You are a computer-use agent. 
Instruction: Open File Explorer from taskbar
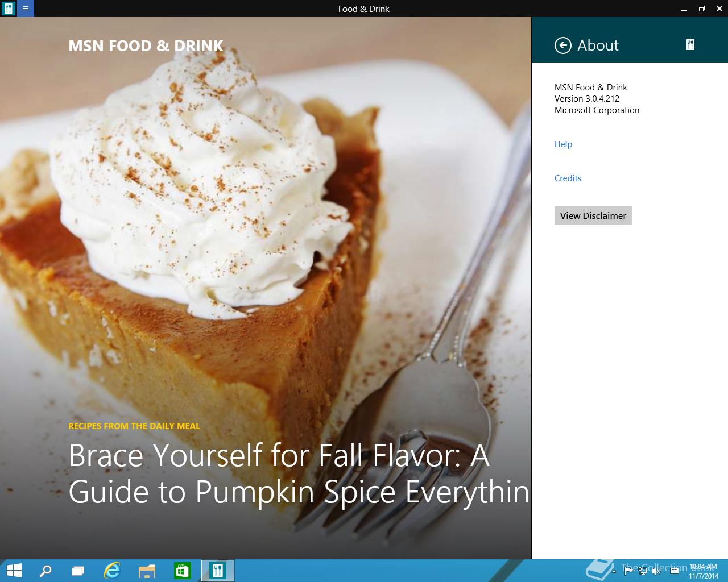(x=147, y=571)
